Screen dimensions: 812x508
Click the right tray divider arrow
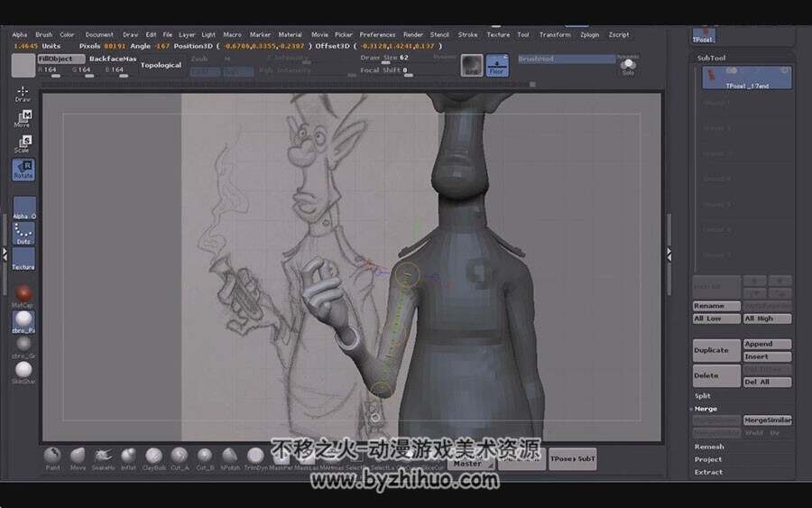click(669, 254)
